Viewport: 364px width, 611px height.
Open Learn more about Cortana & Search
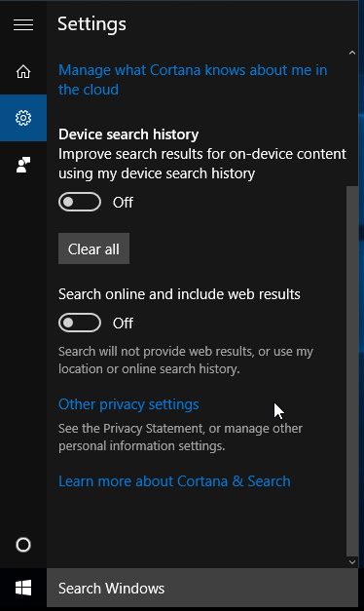tap(174, 481)
